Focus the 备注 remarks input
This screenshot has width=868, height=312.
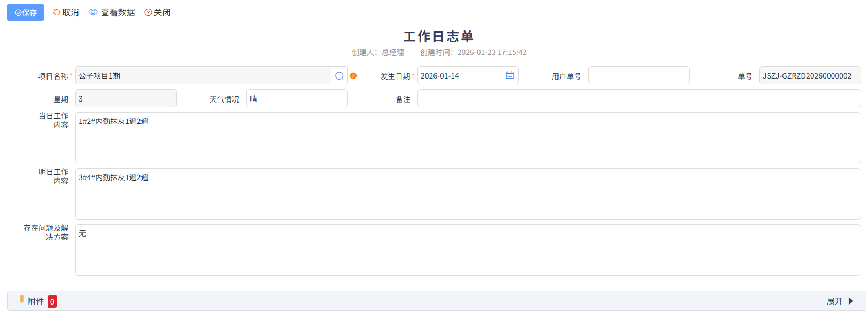coord(639,99)
